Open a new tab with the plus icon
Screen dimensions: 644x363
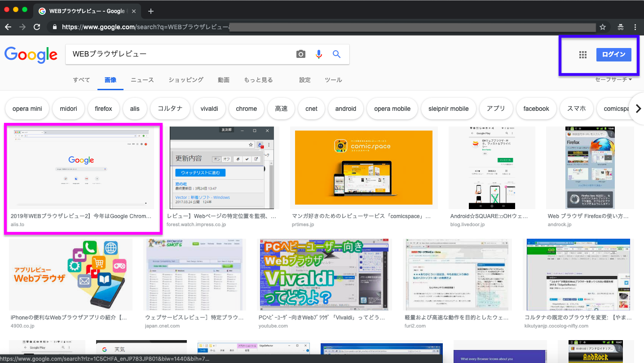click(151, 11)
